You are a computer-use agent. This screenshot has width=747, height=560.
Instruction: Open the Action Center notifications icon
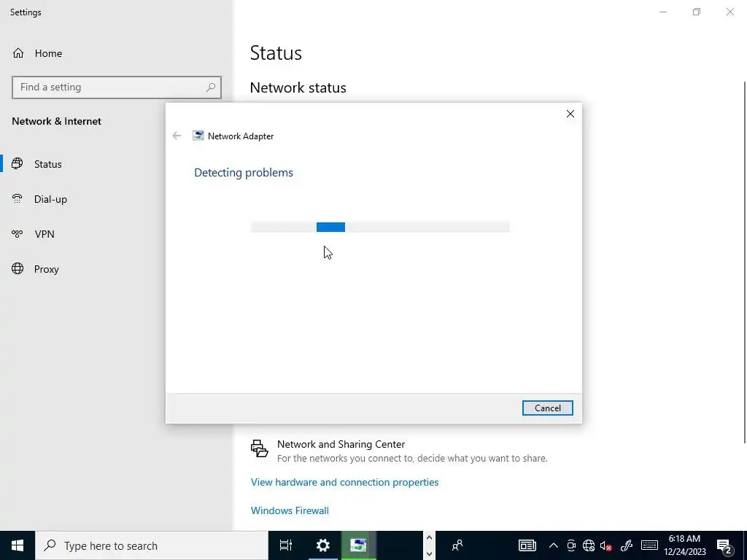tap(724, 546)
